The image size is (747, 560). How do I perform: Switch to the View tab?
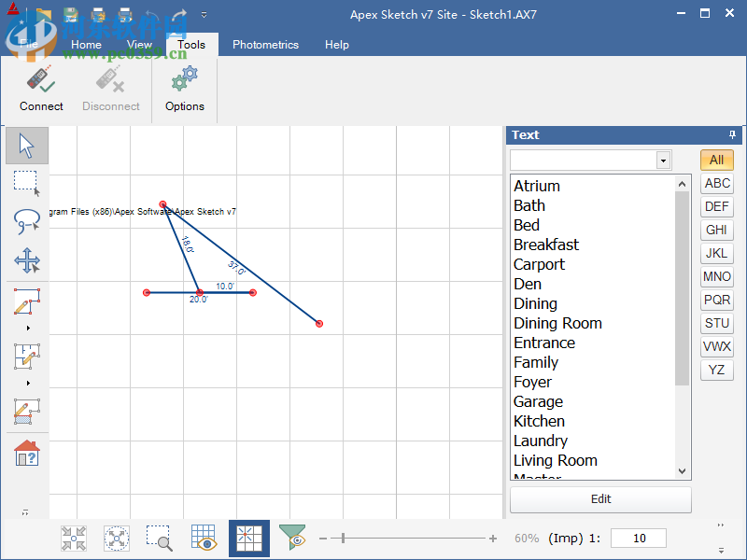139,45
